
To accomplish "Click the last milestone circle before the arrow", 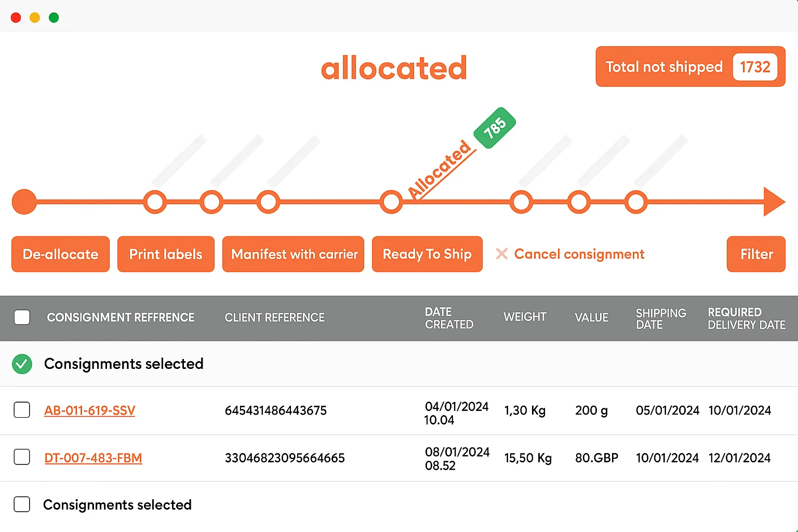I will [636, 202].
